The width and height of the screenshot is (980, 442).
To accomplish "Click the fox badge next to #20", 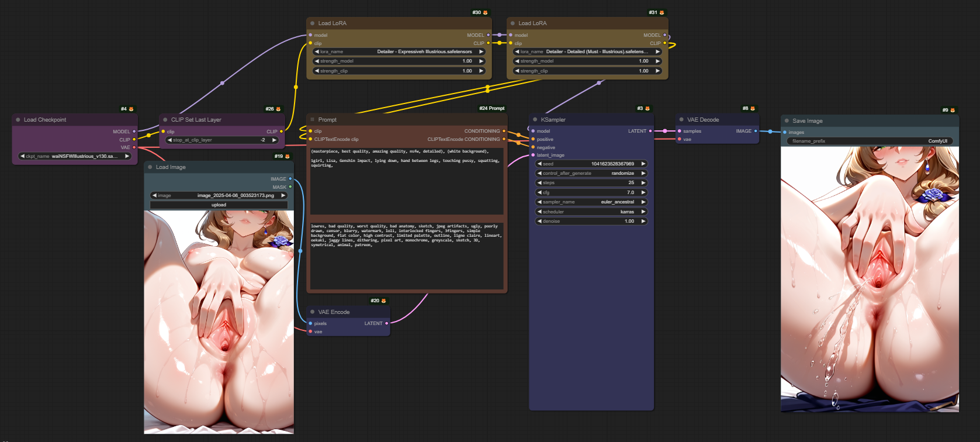I will (383, 301).
